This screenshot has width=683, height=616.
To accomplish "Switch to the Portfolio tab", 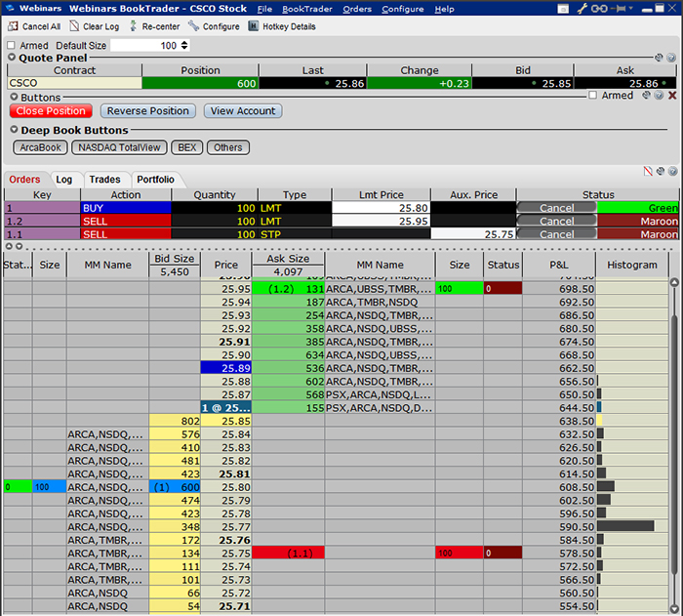I will (155, 180).
